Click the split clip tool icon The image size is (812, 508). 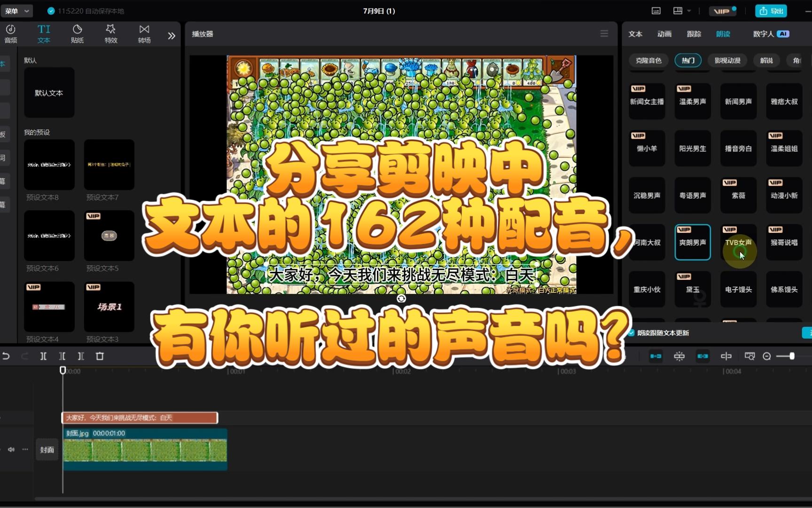[x=43, y=356]
